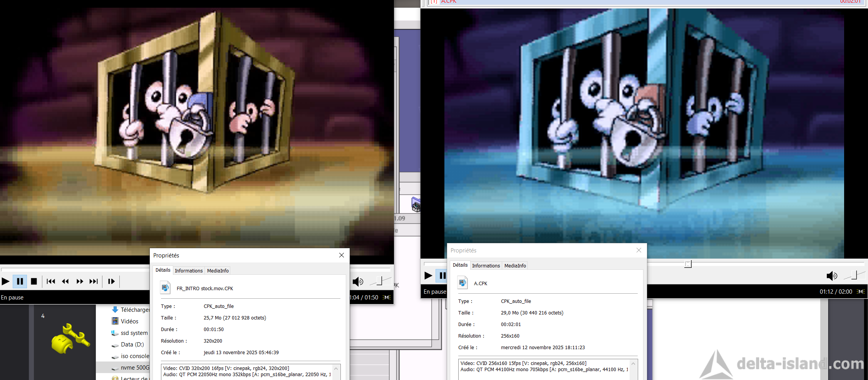Fast-forward the video in the left player
Screen dimensions: 868x380
click(80, 281)
